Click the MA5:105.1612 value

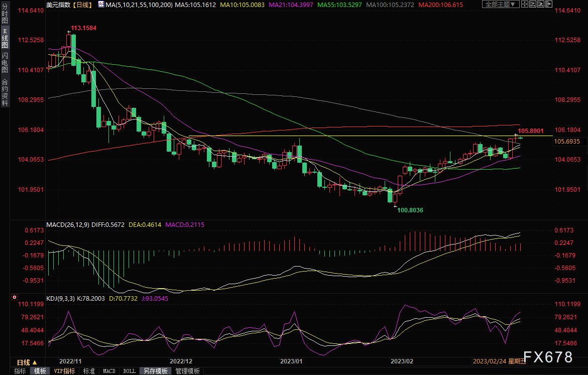tap(195, 5)
